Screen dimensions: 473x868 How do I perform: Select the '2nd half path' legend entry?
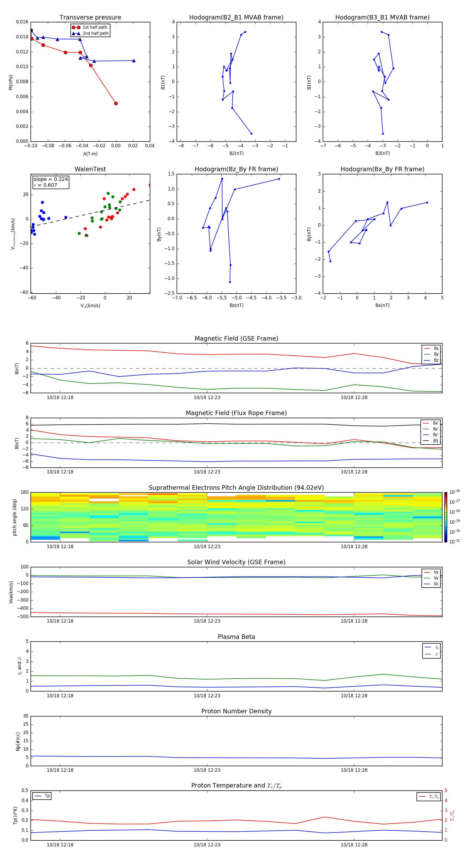[90, 33]
